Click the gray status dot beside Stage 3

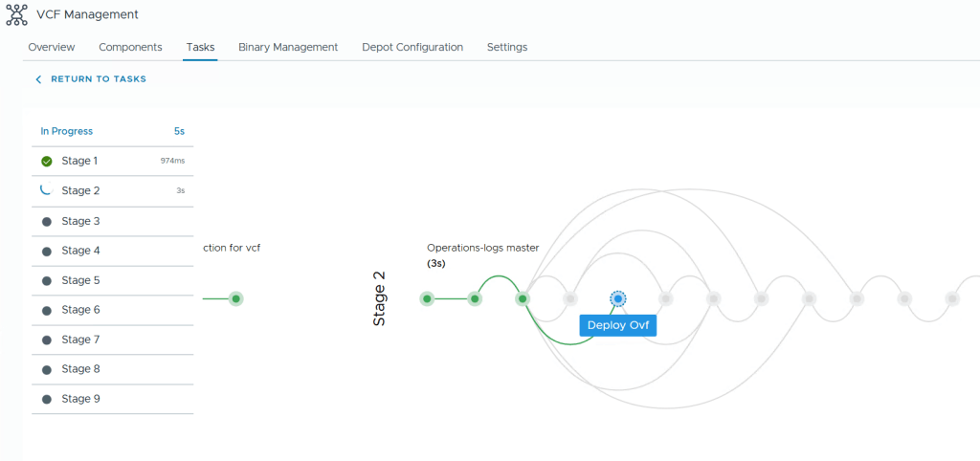tap(47, 222)
